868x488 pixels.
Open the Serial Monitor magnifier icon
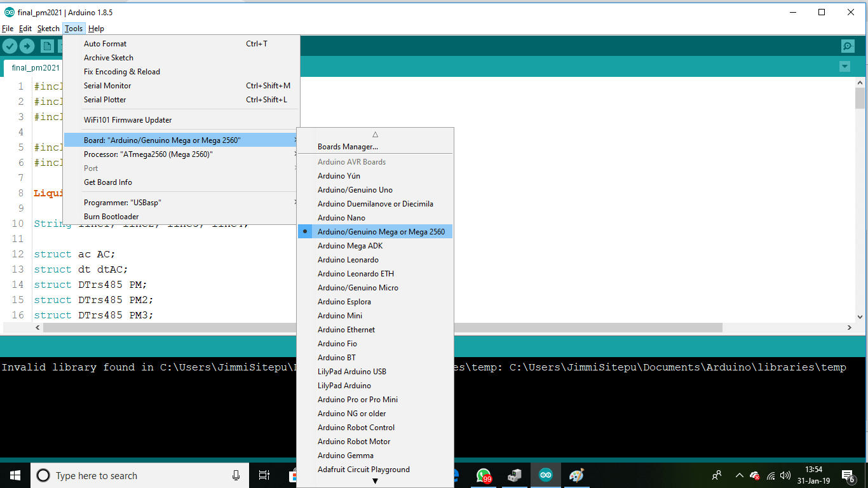848,46
